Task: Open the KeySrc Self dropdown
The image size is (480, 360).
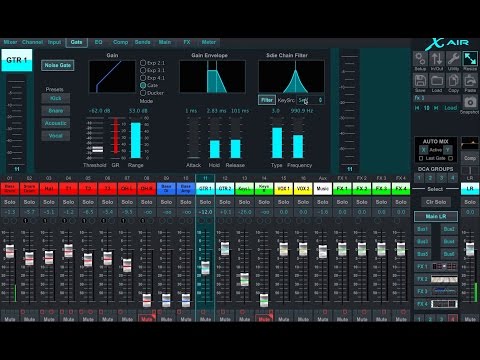Action: click(x=310, y=100)
